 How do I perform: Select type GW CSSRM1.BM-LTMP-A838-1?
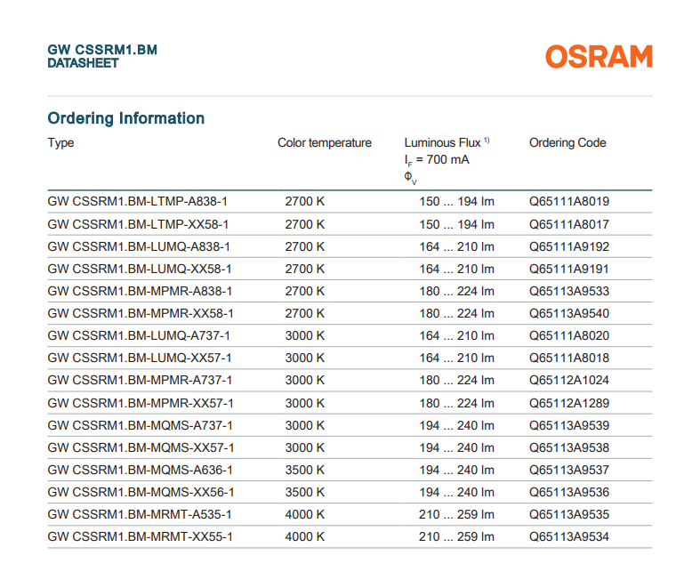pyautogui.click(x=138, y=202)
